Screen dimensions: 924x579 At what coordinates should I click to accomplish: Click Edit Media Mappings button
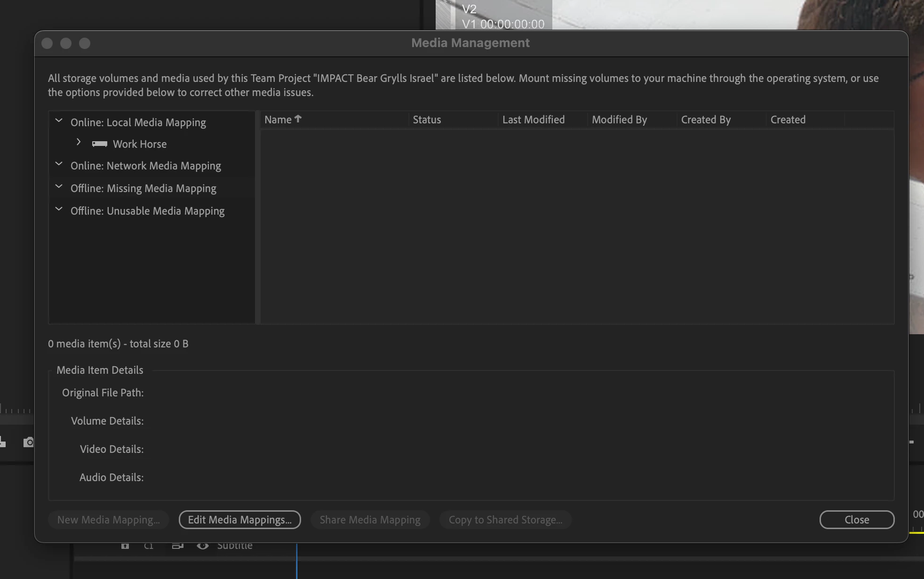tap(239, 520)
